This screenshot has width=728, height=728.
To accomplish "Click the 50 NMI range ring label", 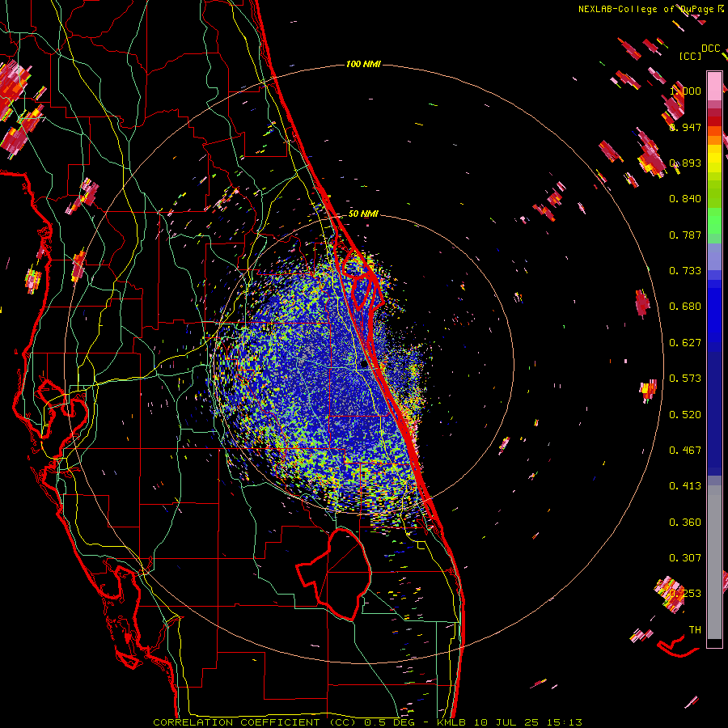I will click(363, 214).
